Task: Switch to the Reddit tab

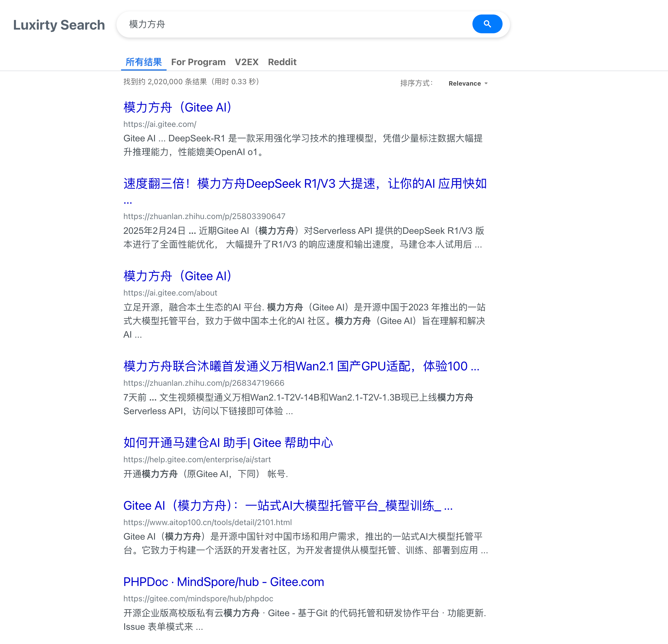Action: (282, 62)
